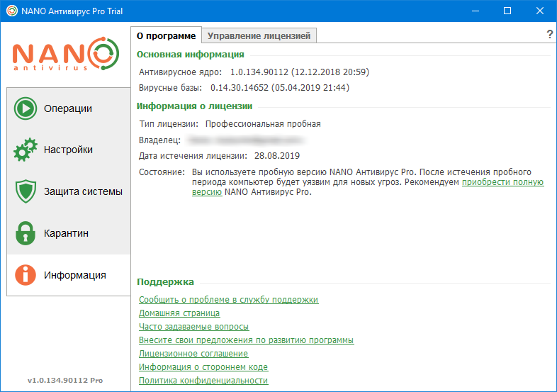Click the green play icon for Операции
This screenshot has height=392, width=557.
point(26,108)
